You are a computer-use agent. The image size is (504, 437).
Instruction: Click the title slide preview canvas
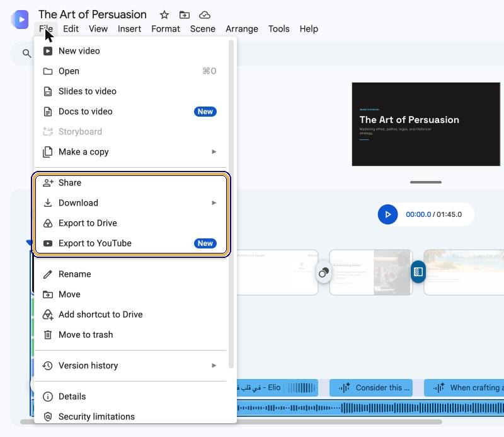[426, 124]
